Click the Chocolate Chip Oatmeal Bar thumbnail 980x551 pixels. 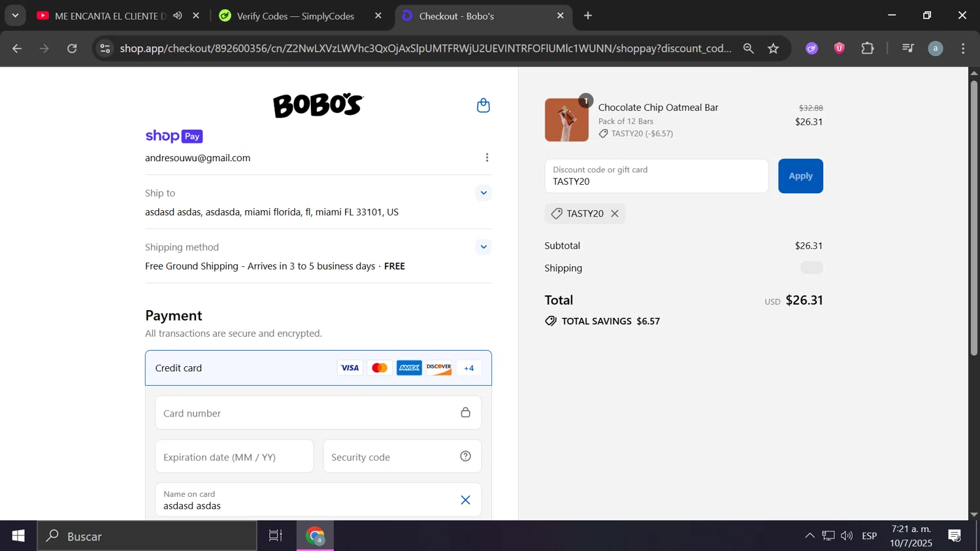point(566,120)
